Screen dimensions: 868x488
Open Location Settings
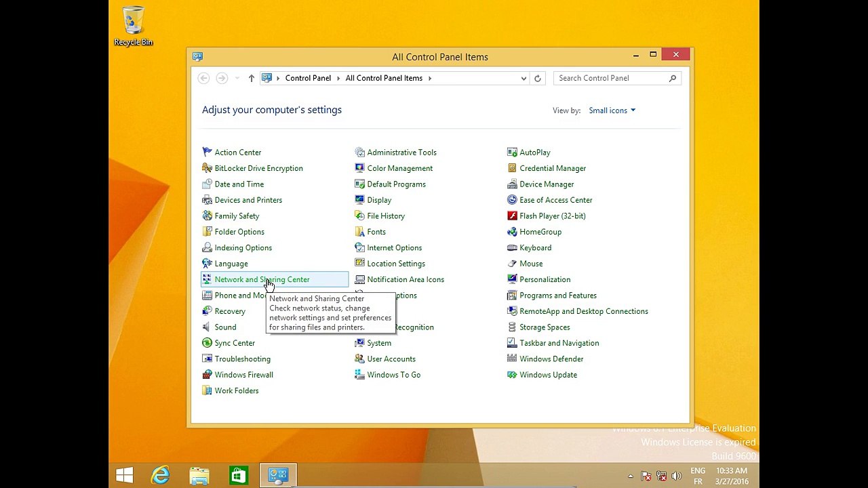[x=396, y=264]
